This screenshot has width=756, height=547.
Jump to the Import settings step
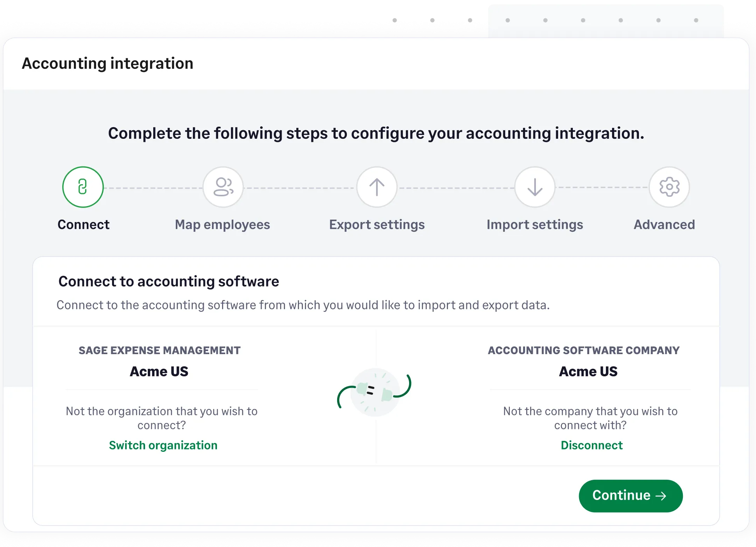[x=535, y=224]
